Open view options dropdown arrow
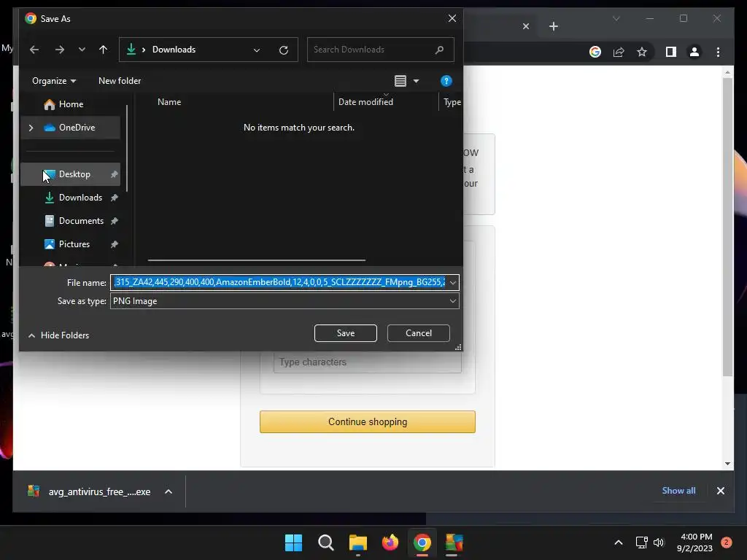This screenshot has height=560, width=747. click(x=416, y=81)
